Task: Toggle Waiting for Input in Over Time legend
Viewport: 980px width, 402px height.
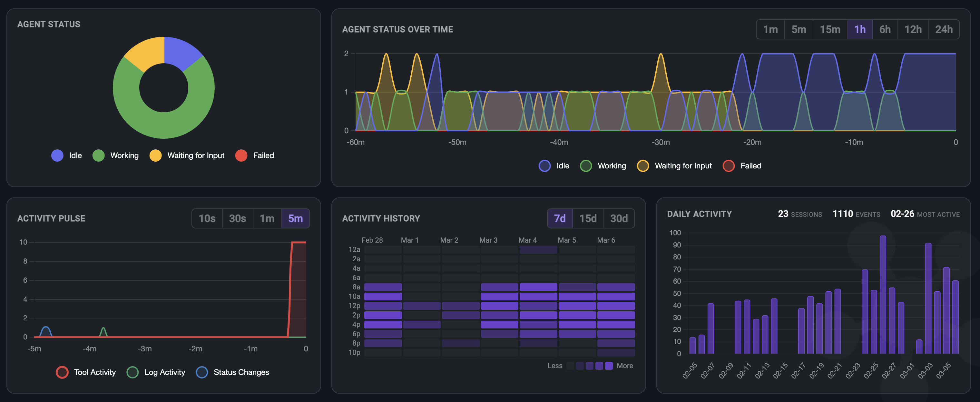Action: (x=642, y=166)
